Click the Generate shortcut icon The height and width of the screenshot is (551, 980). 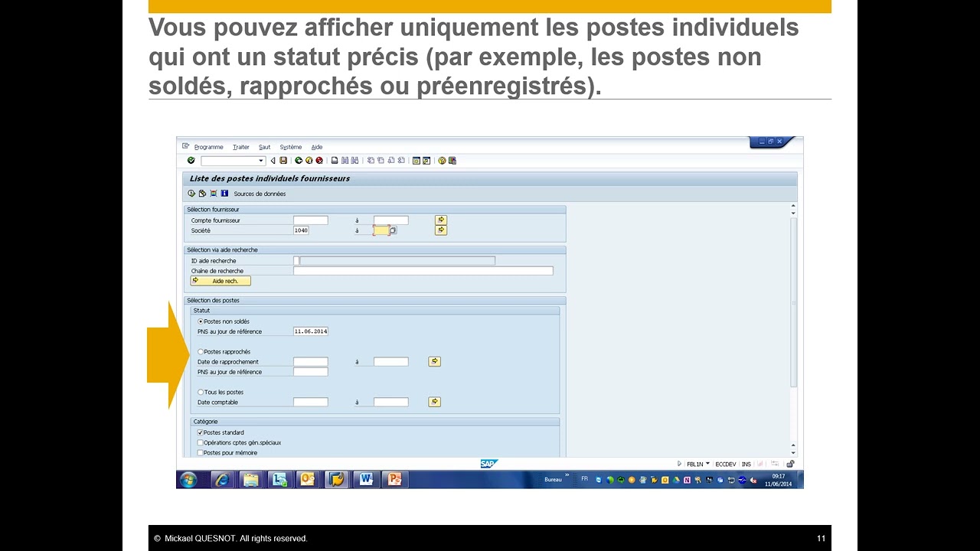pos(426,161)
